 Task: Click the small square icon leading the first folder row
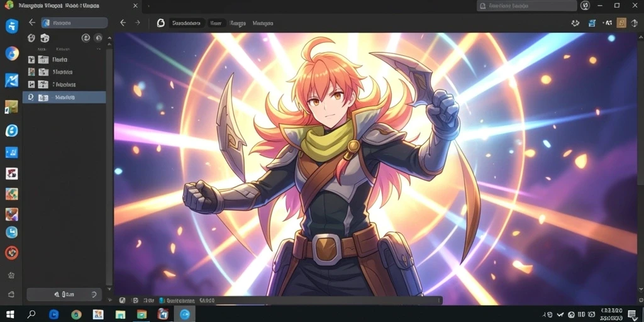click(x=31, y=60)
